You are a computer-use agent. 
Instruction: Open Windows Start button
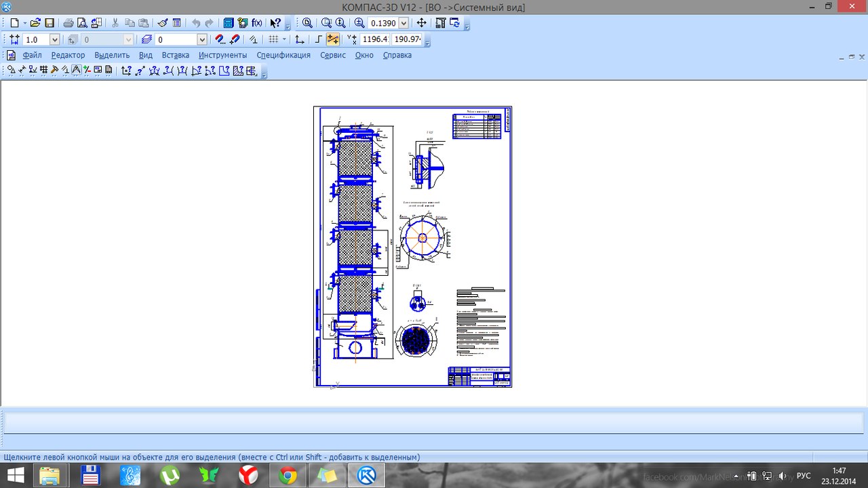tap(15, 476)
